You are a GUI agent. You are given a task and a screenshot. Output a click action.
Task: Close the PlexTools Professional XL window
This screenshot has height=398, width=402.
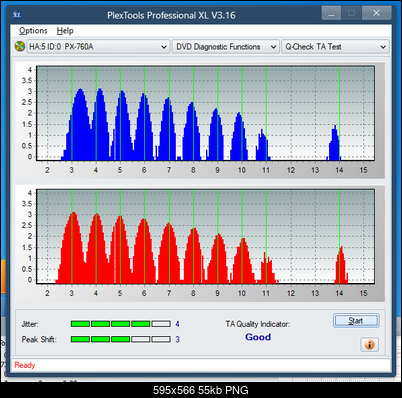[x=376, y=13]
